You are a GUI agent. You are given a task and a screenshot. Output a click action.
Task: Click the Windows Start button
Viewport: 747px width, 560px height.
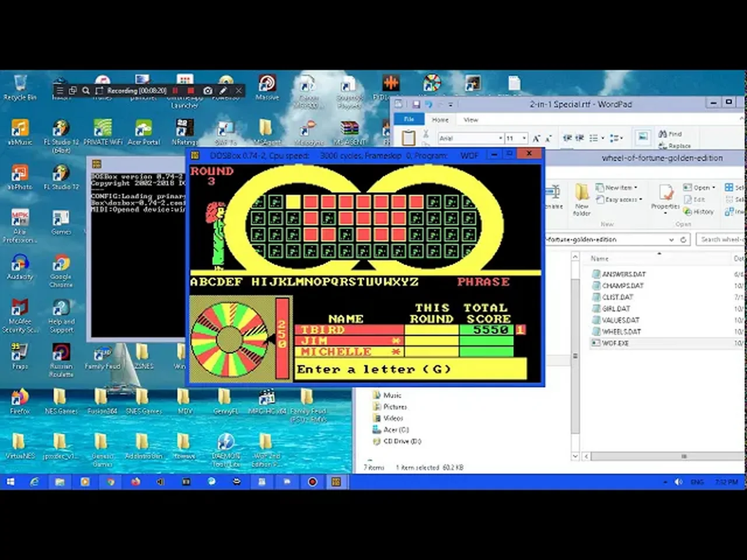tap(10, 482)
